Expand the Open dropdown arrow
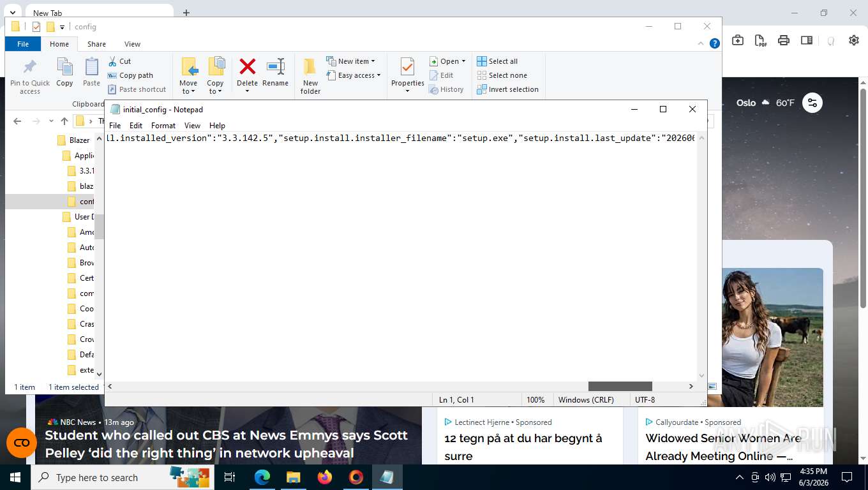This screenshot has height=490, width=868. click(463, 61)
